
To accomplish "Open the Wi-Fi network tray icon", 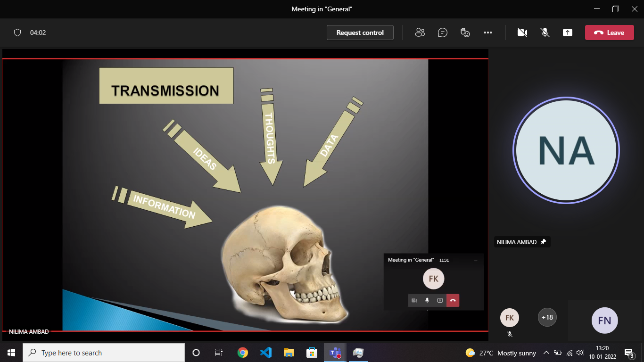I will coord(570,353).
